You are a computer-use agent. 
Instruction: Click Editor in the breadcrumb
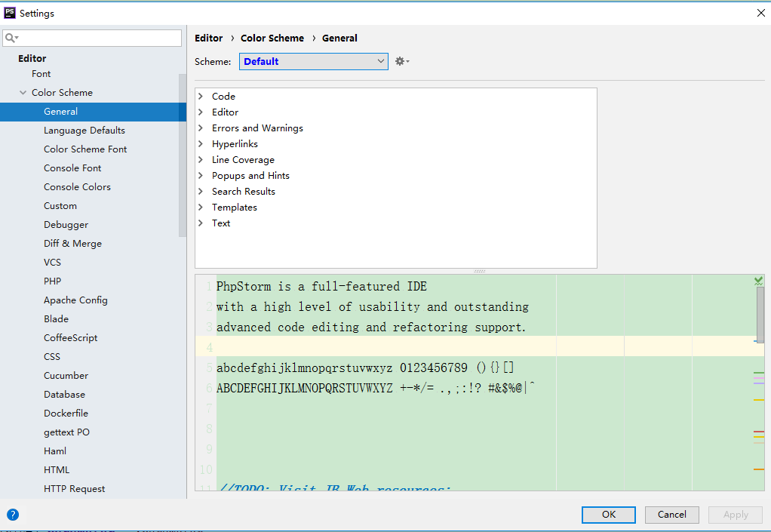[208, 38]
